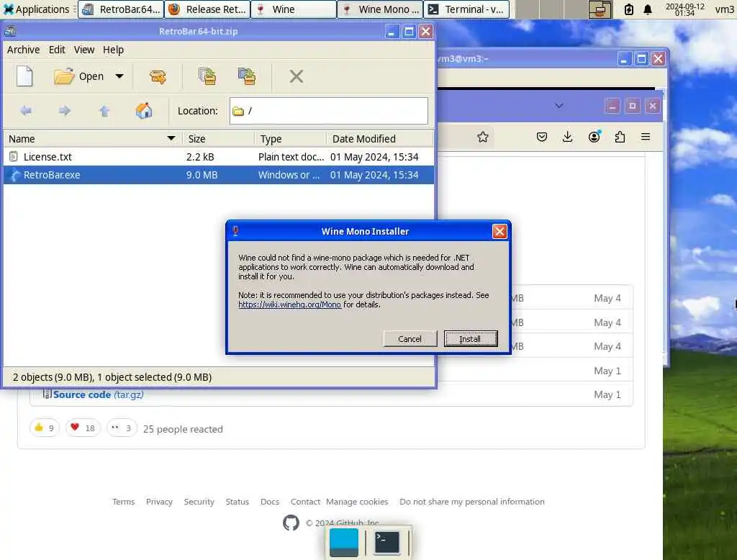Click the Docs footer link
The image size is (737, 560).
pyautogui.click(x=270, y=502)
